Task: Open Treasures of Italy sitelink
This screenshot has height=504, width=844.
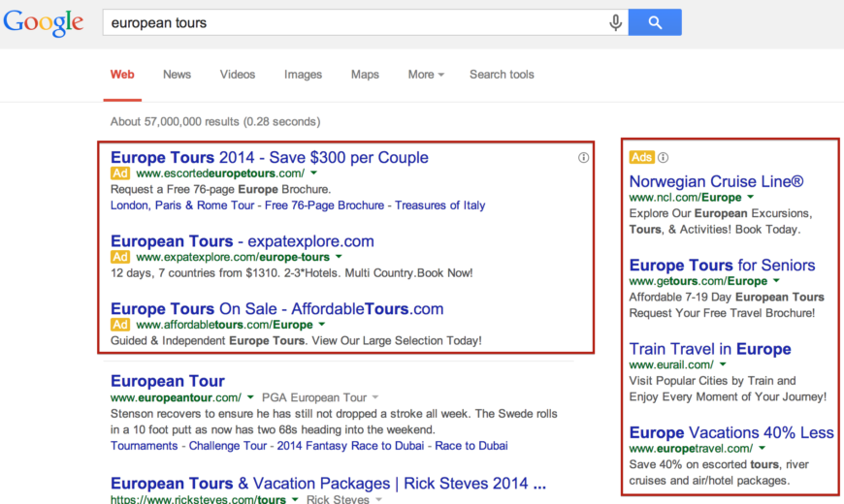Action: pyautogui.click(x=439, y=205)
